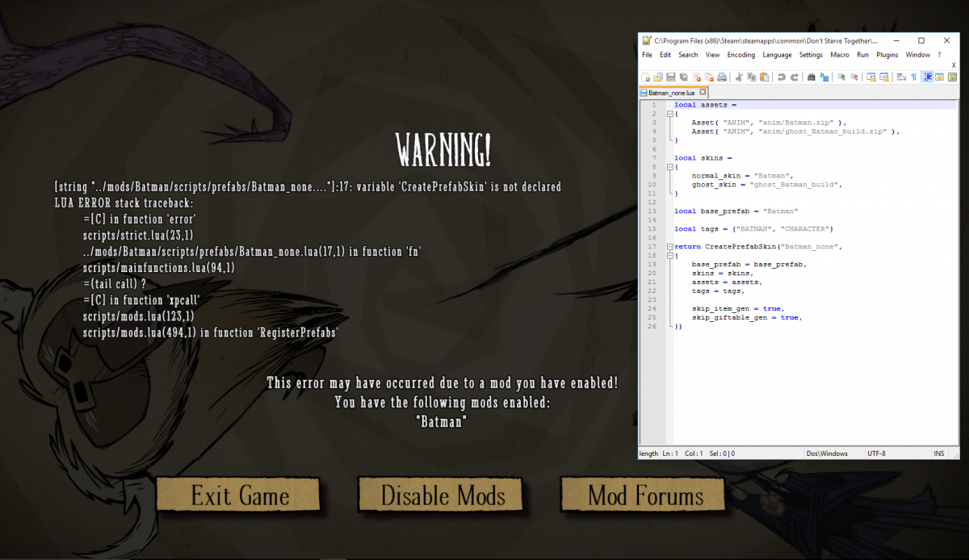This screenshot has height=560, width=969.
Task: Toggle the highlighted indent guide button
Action: pos(927,77)
